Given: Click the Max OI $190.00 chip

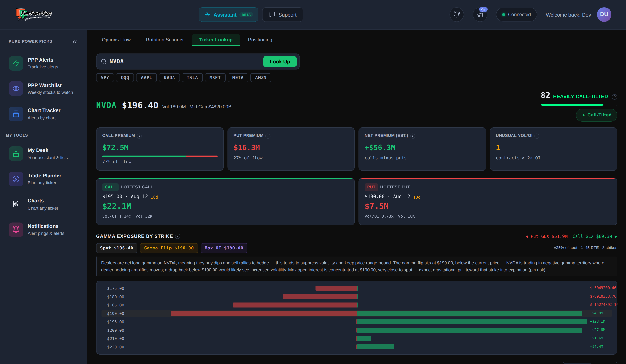Looking at the screenshot, I should point(224,248).
